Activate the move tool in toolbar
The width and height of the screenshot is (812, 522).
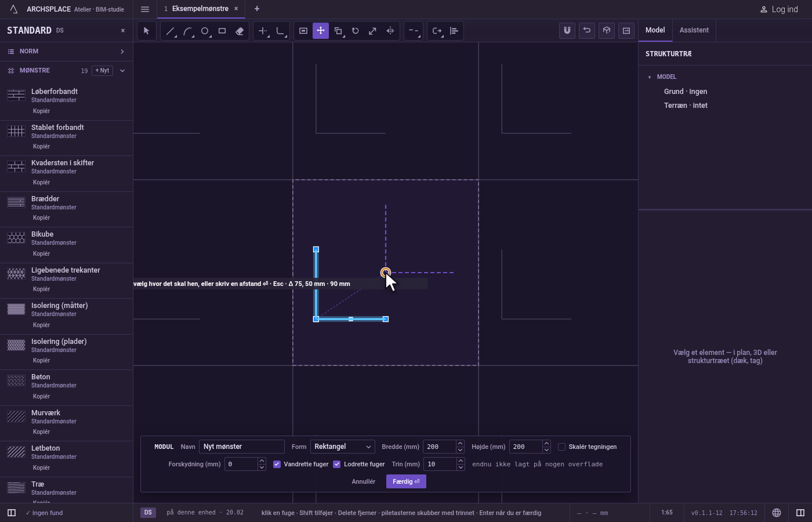pos(321,31)
